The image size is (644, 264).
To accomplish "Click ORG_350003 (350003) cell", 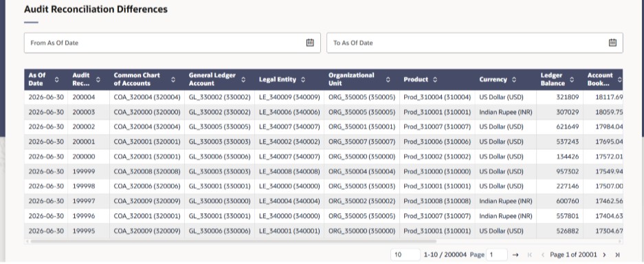I will point(362,186).
